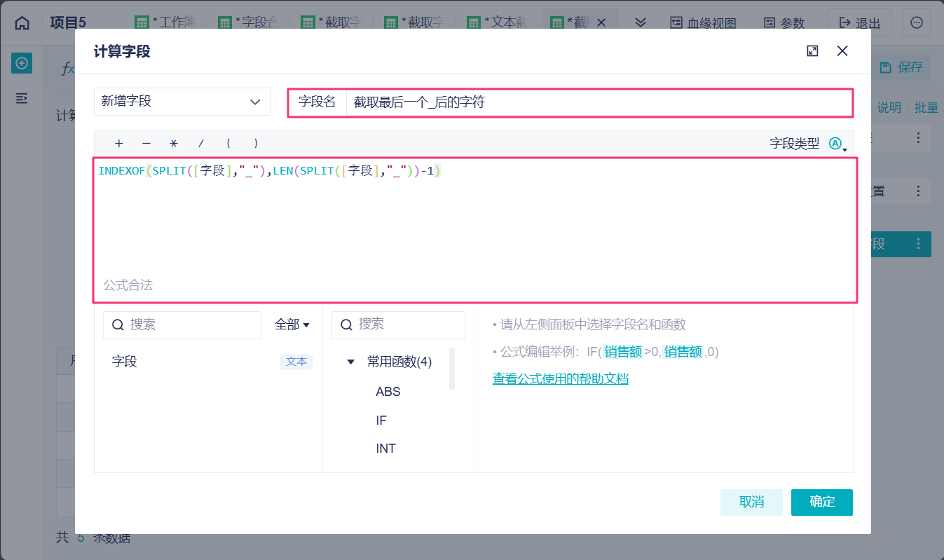Viewport: 944px width, 560px height.
Task: Click 批量 in background panel
Action: (926, 108)
